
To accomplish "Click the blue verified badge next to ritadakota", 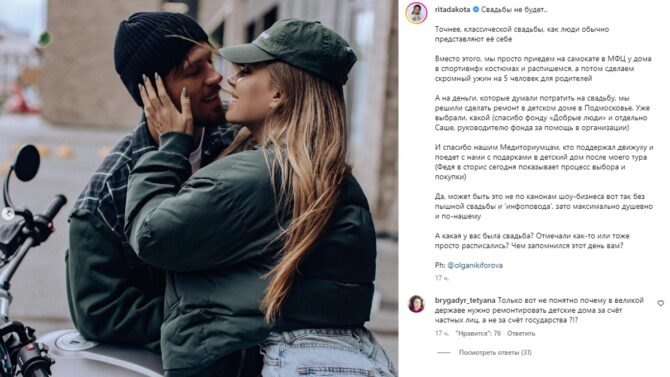I will coord(476,9).
